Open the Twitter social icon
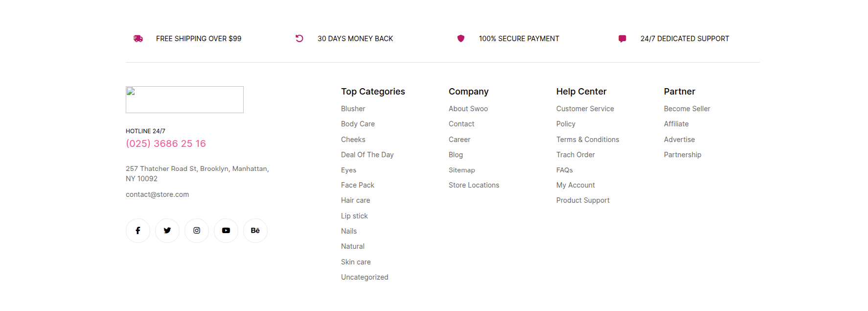868x311 pixels. [167, 231]
